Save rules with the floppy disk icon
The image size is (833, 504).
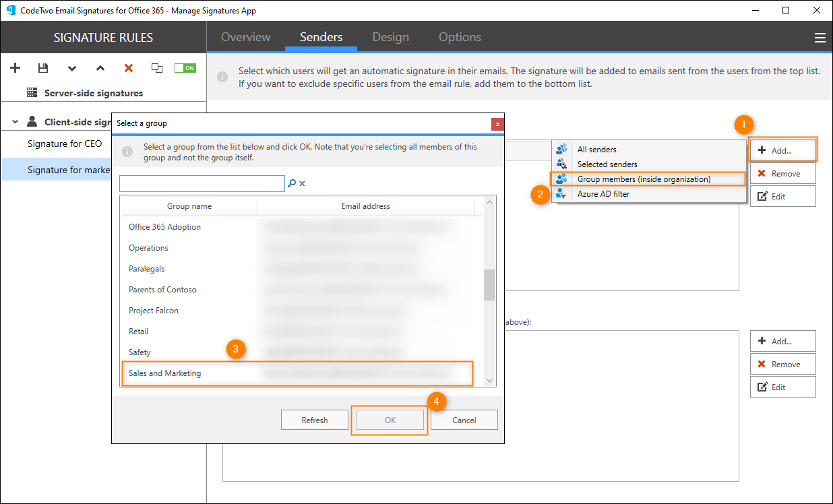point(43,68)
